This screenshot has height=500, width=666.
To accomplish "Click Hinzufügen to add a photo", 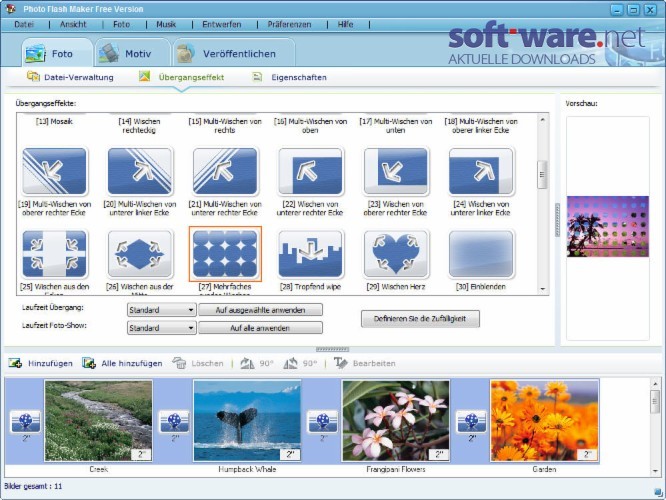I will (41, 363).
